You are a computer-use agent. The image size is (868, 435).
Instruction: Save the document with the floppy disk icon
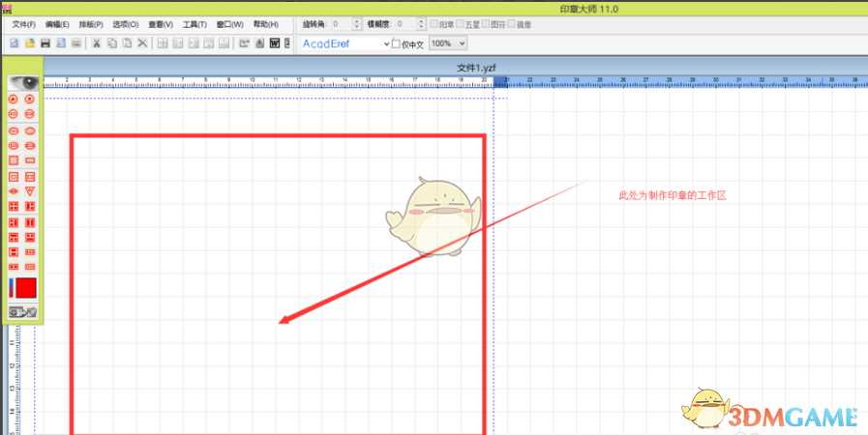point(45,43)
